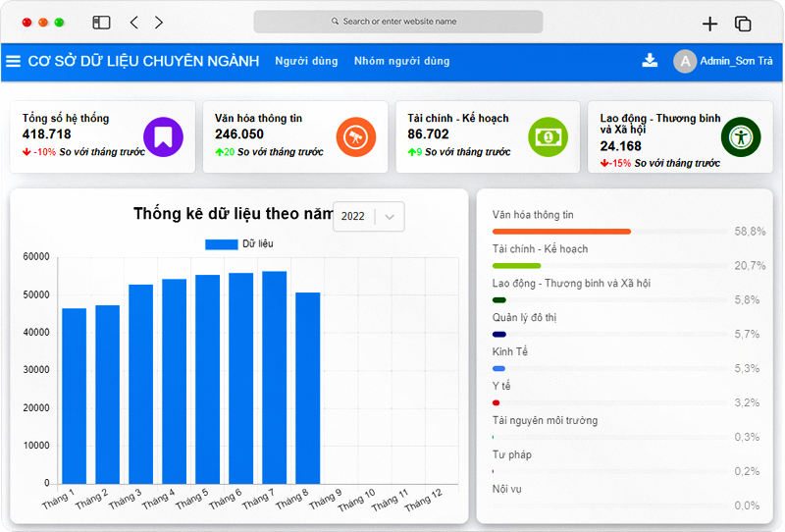Click the Văn hóa thông tin progress bar
The height and width of the screenshot is (532, 785).
pyautogui.click(x=609, y=232)
